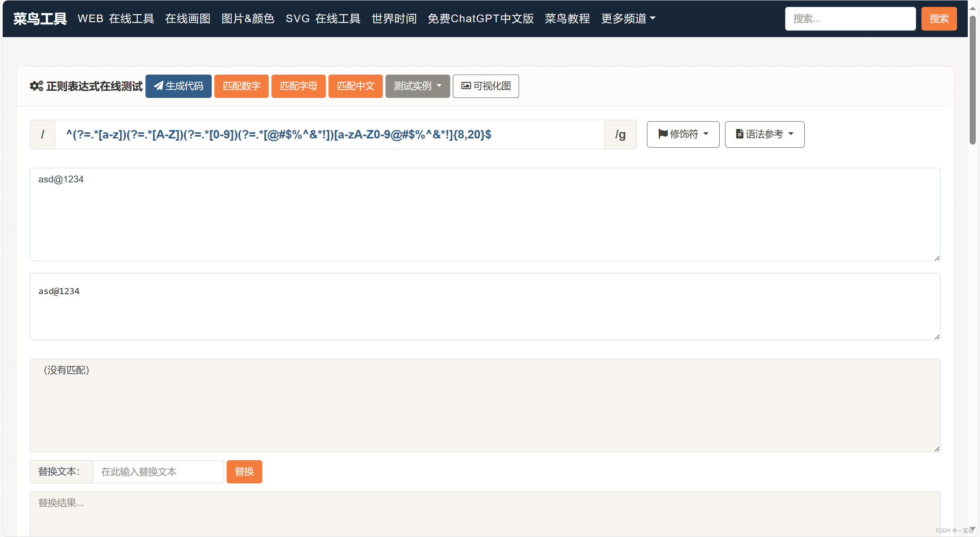Open the 在线画图 menu item
Screen dimensions: 980x537
tap(188, 18)
